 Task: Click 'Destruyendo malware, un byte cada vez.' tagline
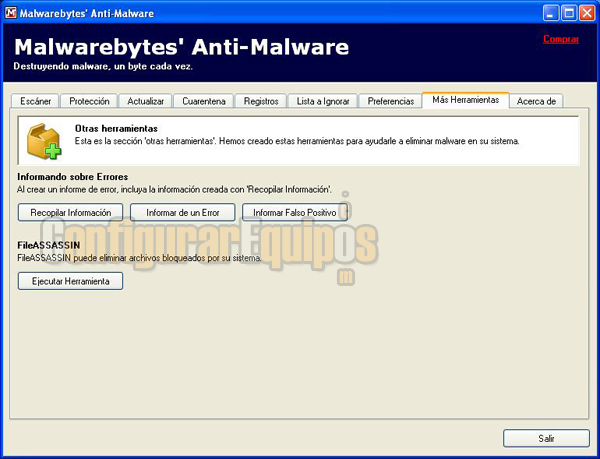coord(103,66)
